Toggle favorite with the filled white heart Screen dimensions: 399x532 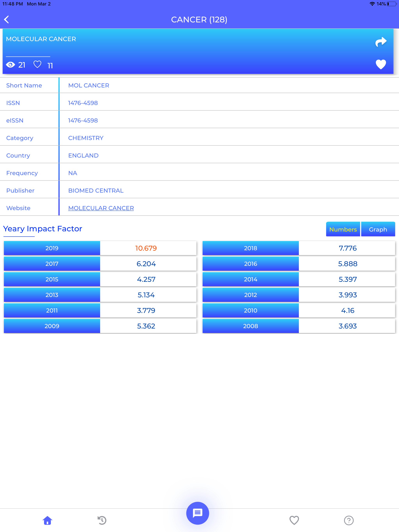click(x=381, y=64)
